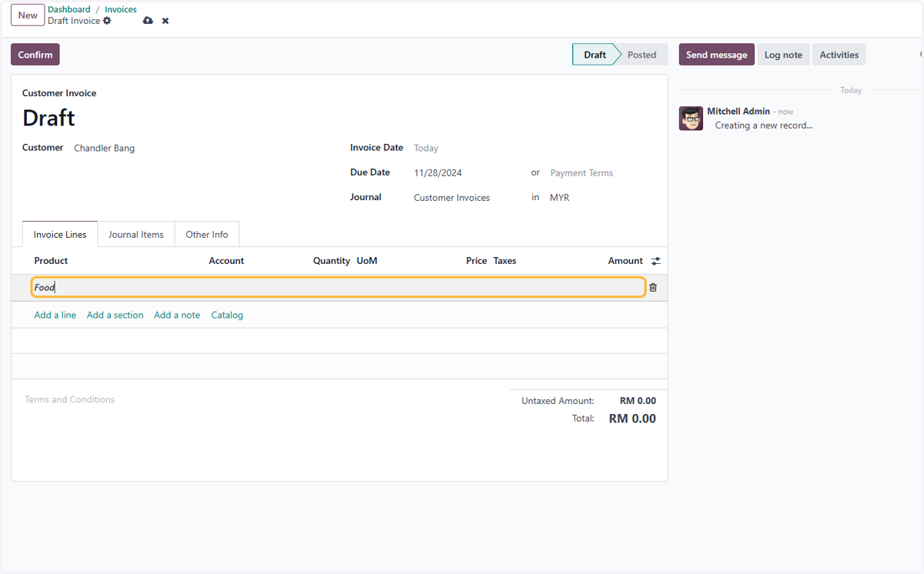Click the Account column header
Viewport: 924px width, 574px height.
point(226,261)
